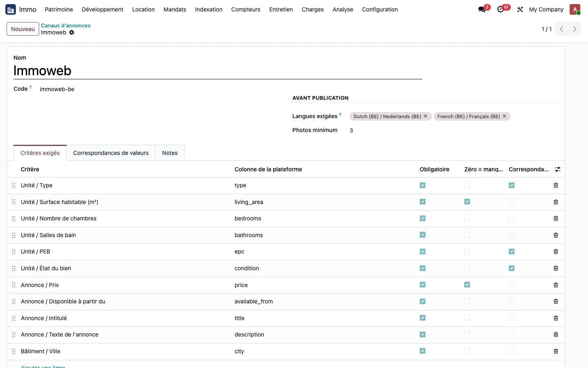Go to the previous record arrow
Image resolution: width=588 pixels, height=368 pixels.
[x=561, y=29]
